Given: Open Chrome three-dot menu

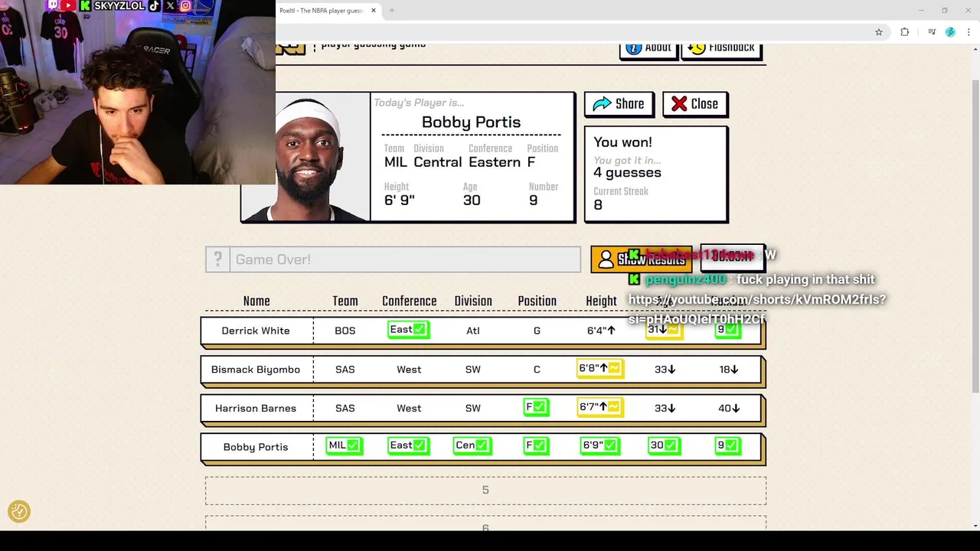Looking at the screenshot, I should (x=969, y=32).
